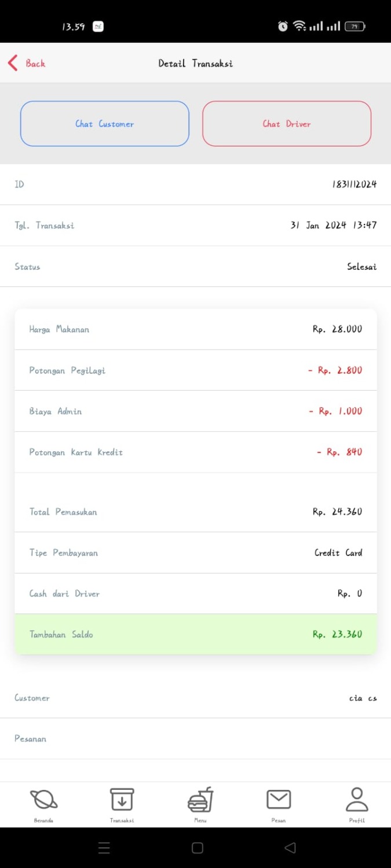Viewport: 391px width, 868px height.
Task: Tap the Tipe Pembayaran Credit Card value
Action: point(338,553)
